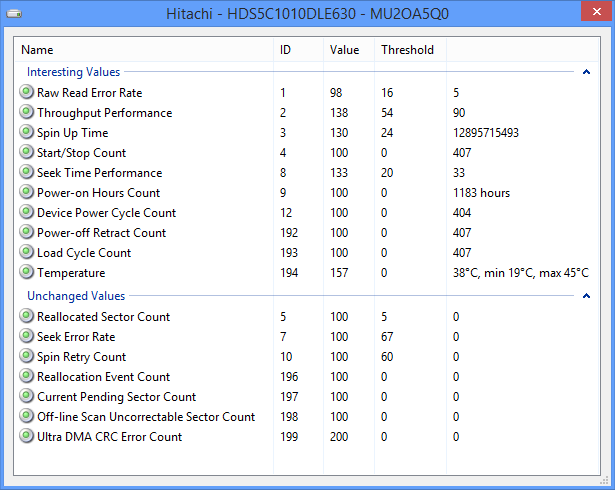The height and width of the screenshot is (490, 615).
Task: Click the status icon for Seek Time Performance
Action: click(x=26, y=172)
